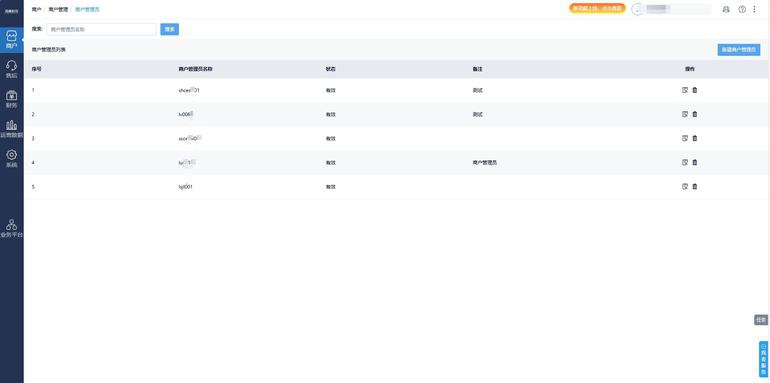Open the 售后 headset section in sidebar
Viewport: 770px width, 383px height.
coord(11,70)
